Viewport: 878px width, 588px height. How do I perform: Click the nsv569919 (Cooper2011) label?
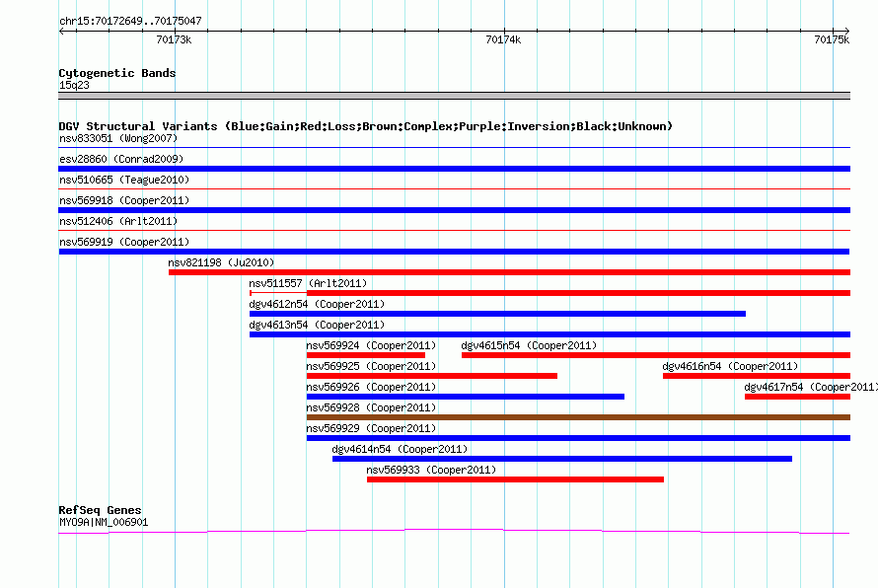point(124,242)
